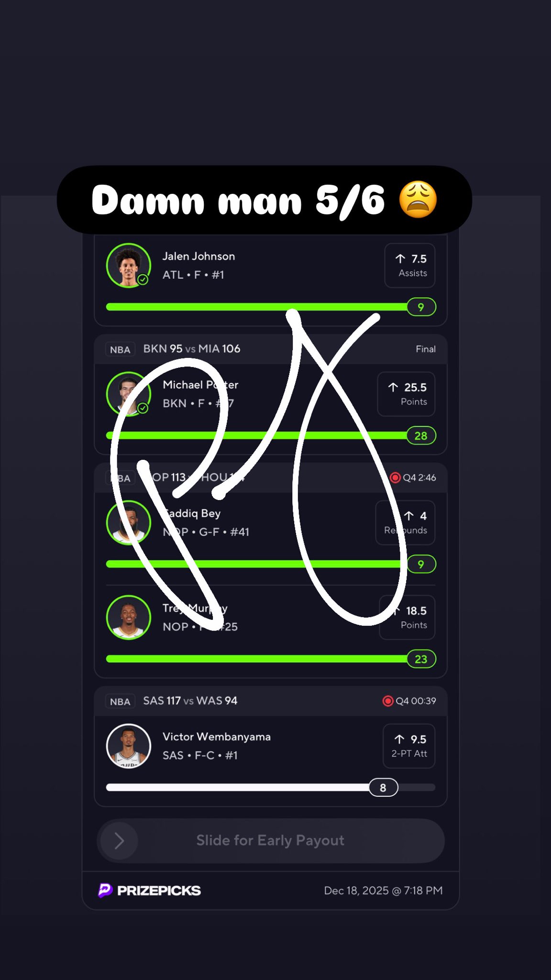This screenshot has height=980, width=551.
Task: Click the green checkmark on Michael Porter's avatar
Action: click(143, 408)
